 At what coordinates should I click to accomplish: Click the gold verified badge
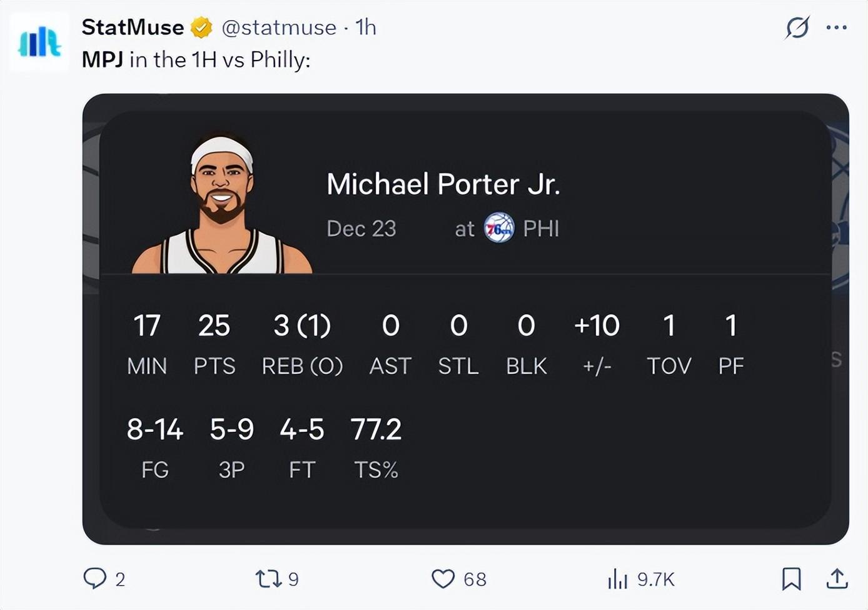coord(201,27)
